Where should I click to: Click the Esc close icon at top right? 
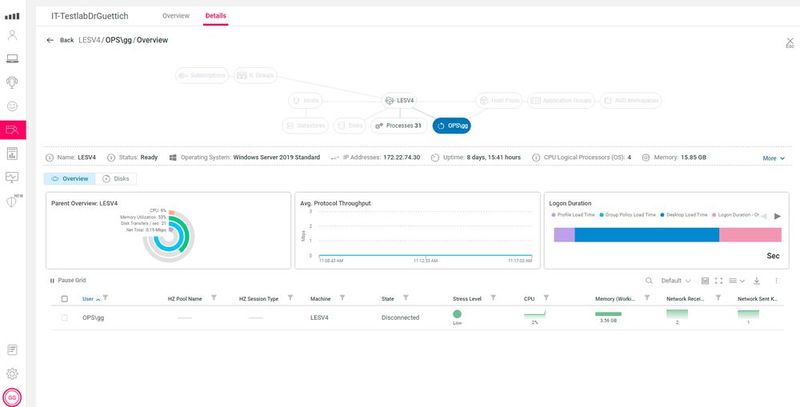tap(790, 42)
